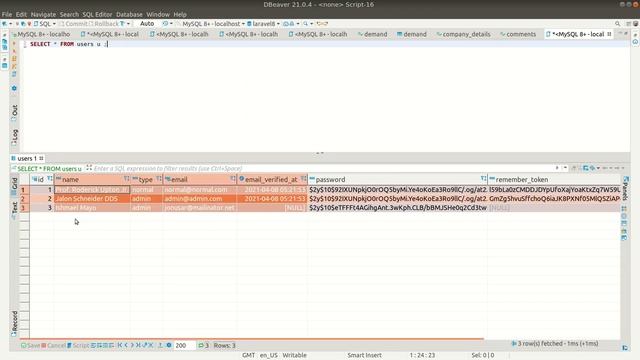Click the export results icon
This screenshot has width=640, height=360.
click(160, 345)
